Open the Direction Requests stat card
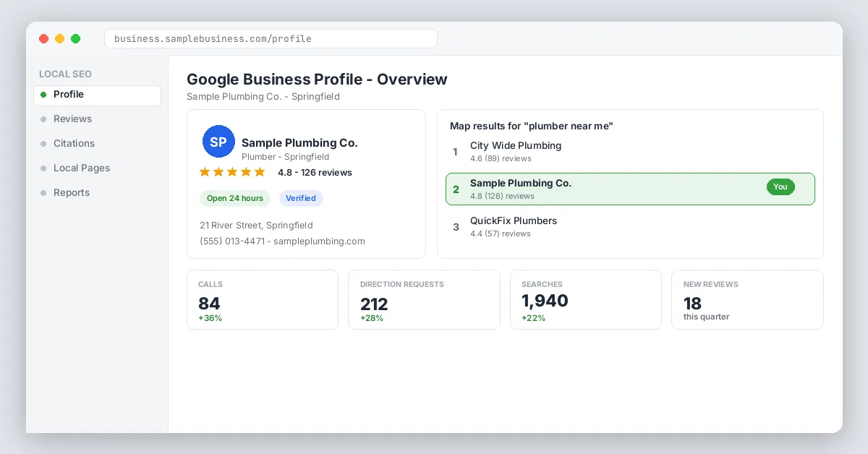Screen dimensions: 868x454 (x=424, y=300)
